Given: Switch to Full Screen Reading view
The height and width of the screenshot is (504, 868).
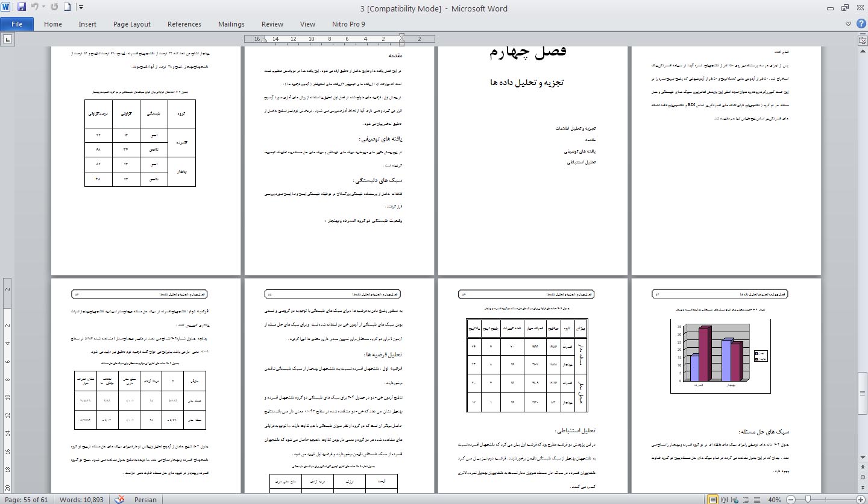Looking at the screenshot, I should 723,499.
